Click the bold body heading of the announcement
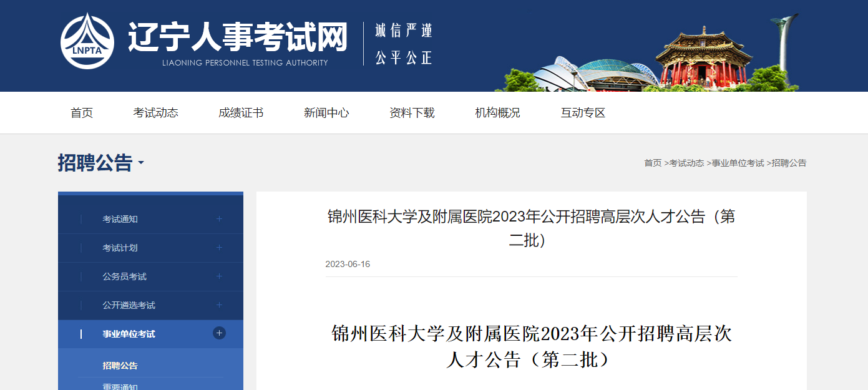The width and height of the screenshot is (868, 390). coord(532,346)
